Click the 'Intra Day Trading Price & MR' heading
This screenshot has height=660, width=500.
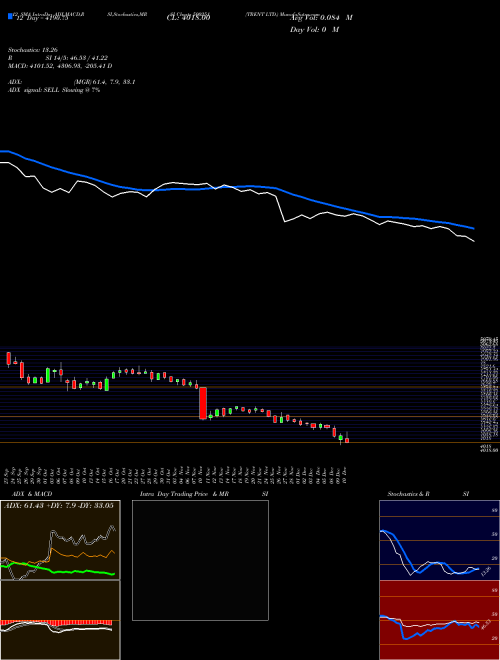(184, 494)
